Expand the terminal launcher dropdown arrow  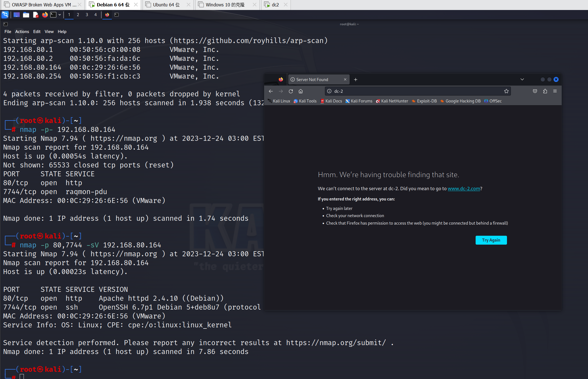(60, 15)
